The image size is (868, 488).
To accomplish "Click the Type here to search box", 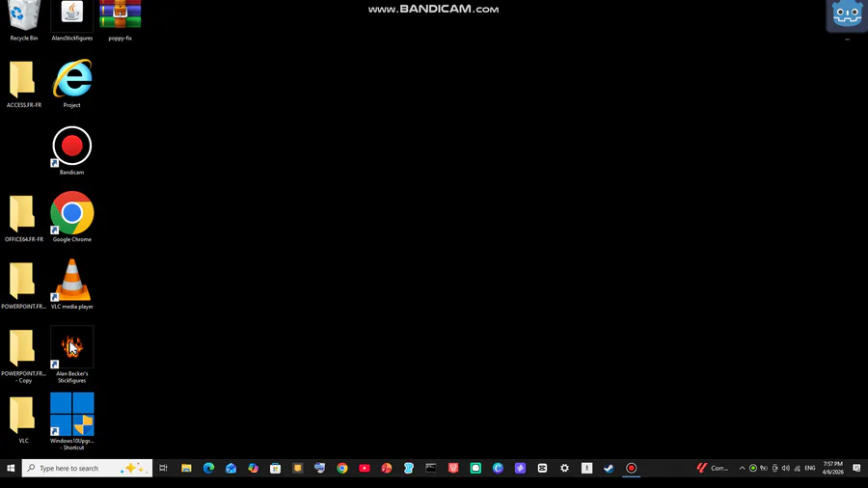I will click(x=87, y=468).
